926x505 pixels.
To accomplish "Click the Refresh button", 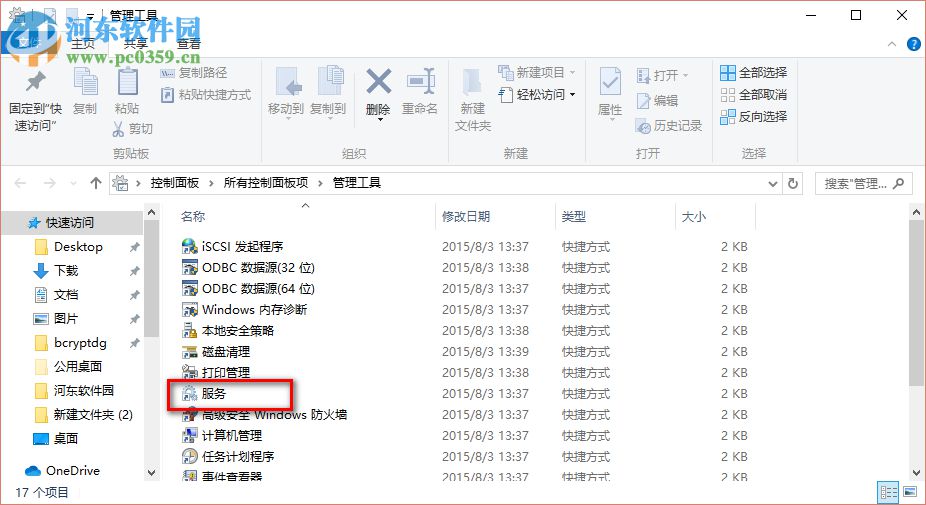I will (793, 184).
